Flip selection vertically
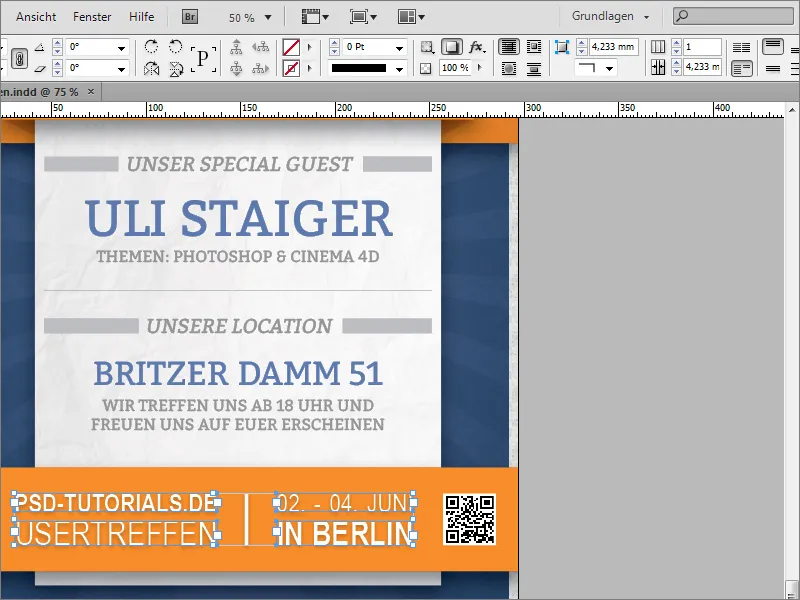800x600 pixels. pyautogui.click(x=176, y=68)
